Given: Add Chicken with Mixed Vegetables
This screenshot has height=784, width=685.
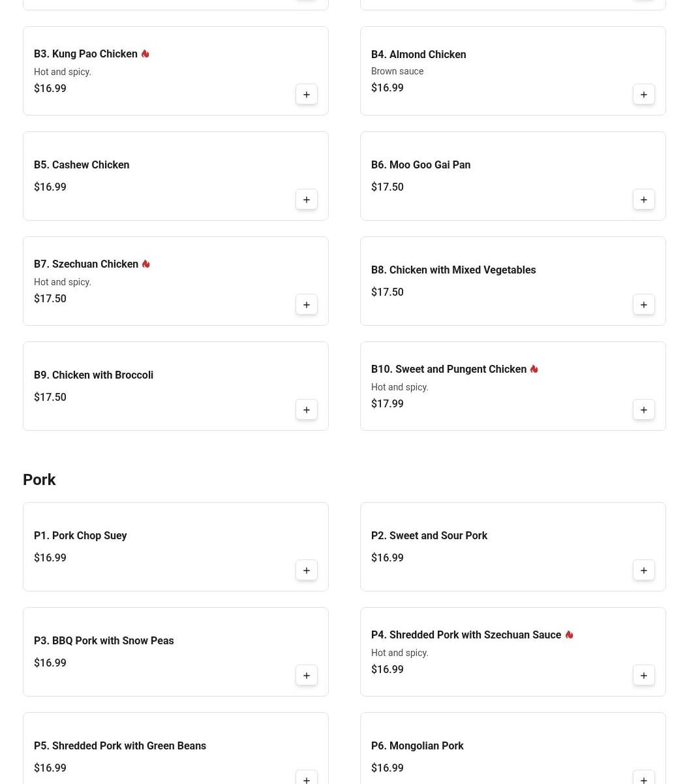Looking at the screenshot, I should (x=644, y=305).
